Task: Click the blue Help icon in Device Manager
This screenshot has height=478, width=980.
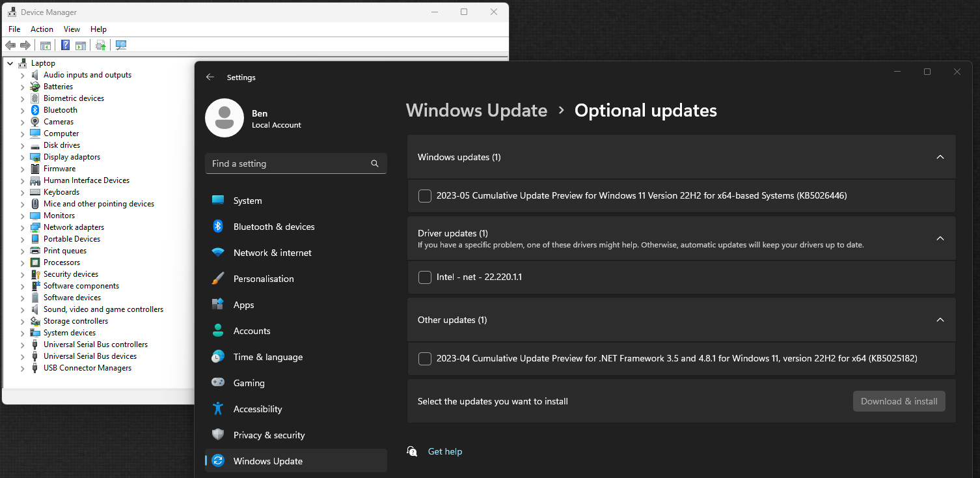Action: pos(66,45)
